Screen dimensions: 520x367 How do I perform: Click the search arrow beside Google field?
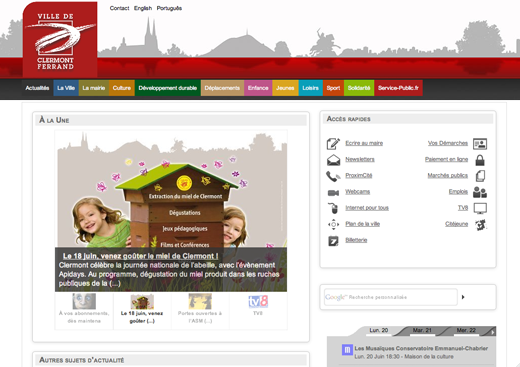click(x=463, y=297)
